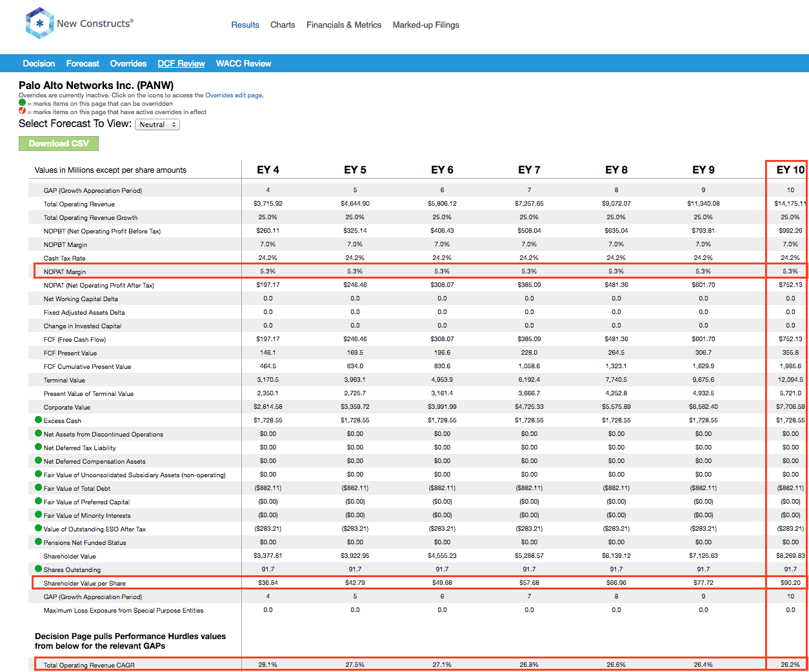
Task: Click the Palo Alto Networks Inc. (PANW) heading
Action: 96,85
